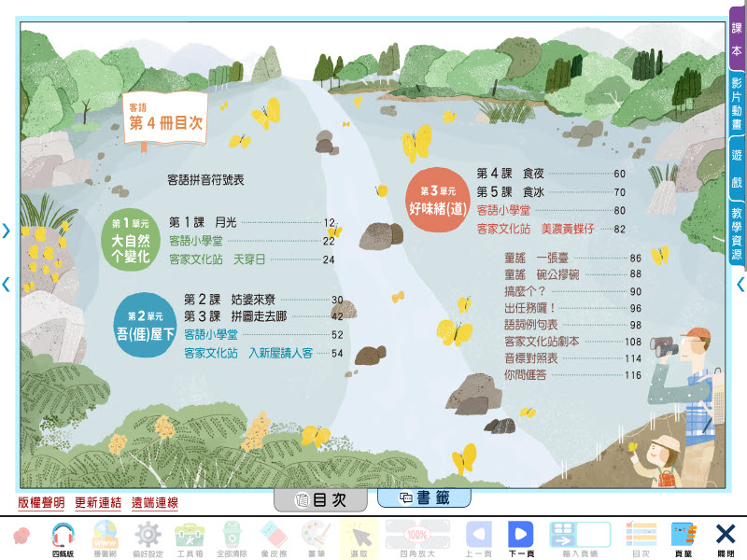Screen dimensions: 747x560
Task: Click the 關閉 X icon
Action: [726, 539]
